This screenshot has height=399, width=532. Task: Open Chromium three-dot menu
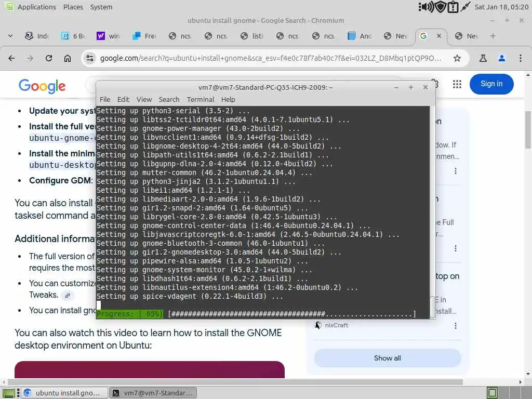tap(521, 58)
